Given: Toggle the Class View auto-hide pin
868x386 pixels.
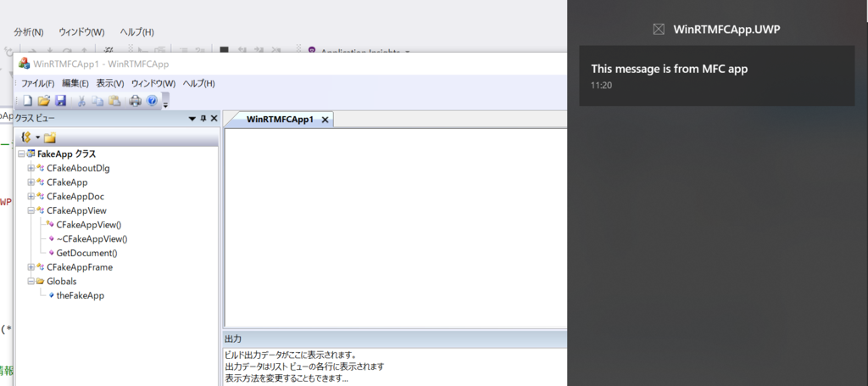Looking at the screenshot, I should [203, 119].
